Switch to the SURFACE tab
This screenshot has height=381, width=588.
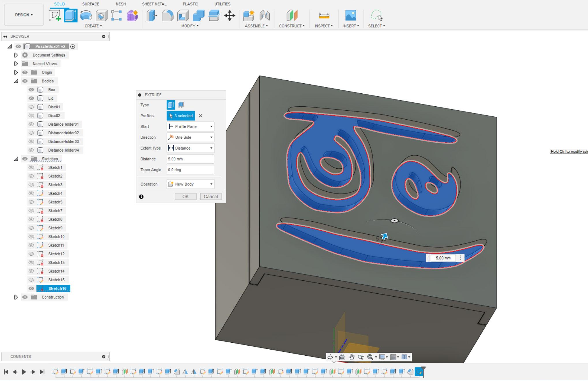pyautogui.click(x=90, y=4)
